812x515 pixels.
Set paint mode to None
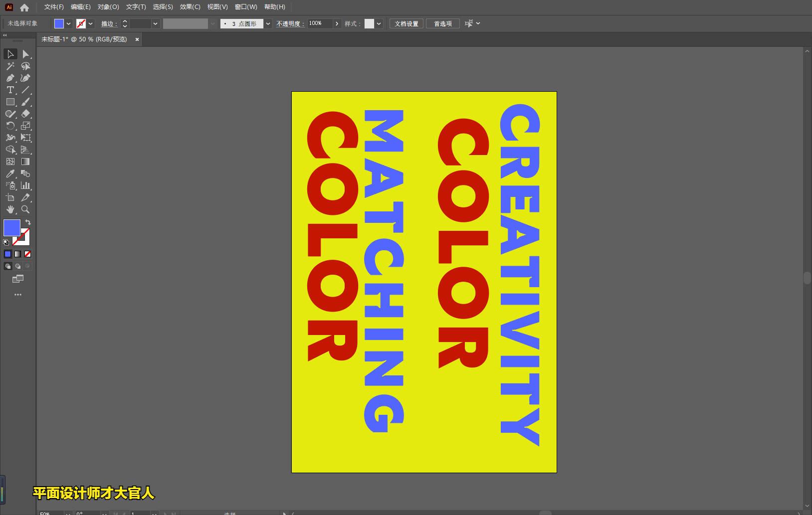[x=28, y=254]
